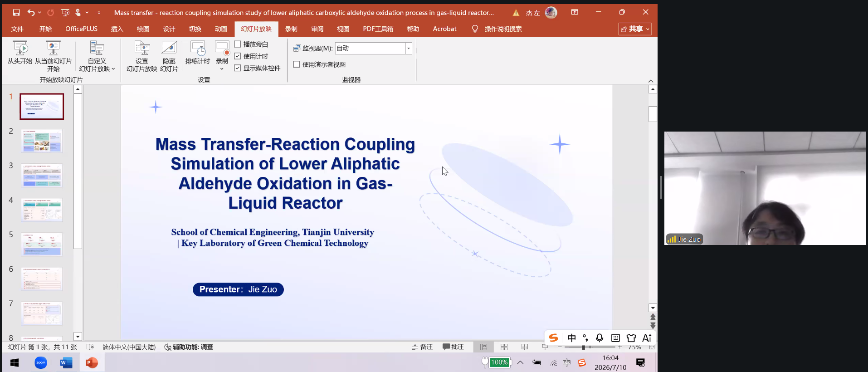Save the presentation using the save icon
868x372 pixels.
click(x=16, y=13)
